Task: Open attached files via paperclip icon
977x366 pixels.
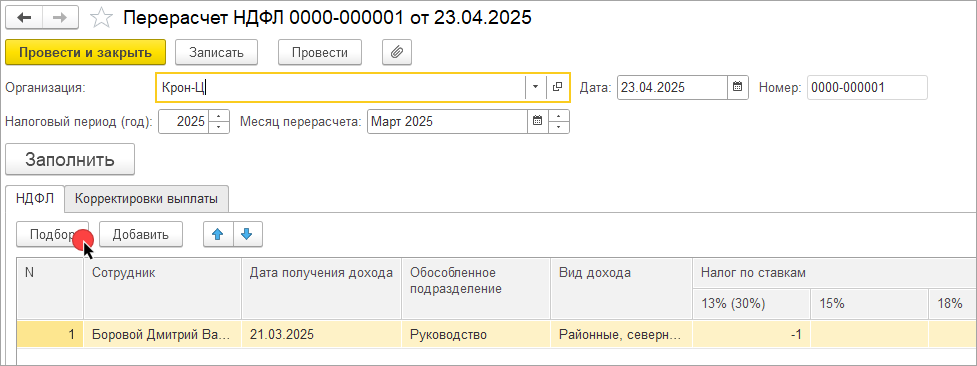Action: pyautogui.click(x=396, y=52)
